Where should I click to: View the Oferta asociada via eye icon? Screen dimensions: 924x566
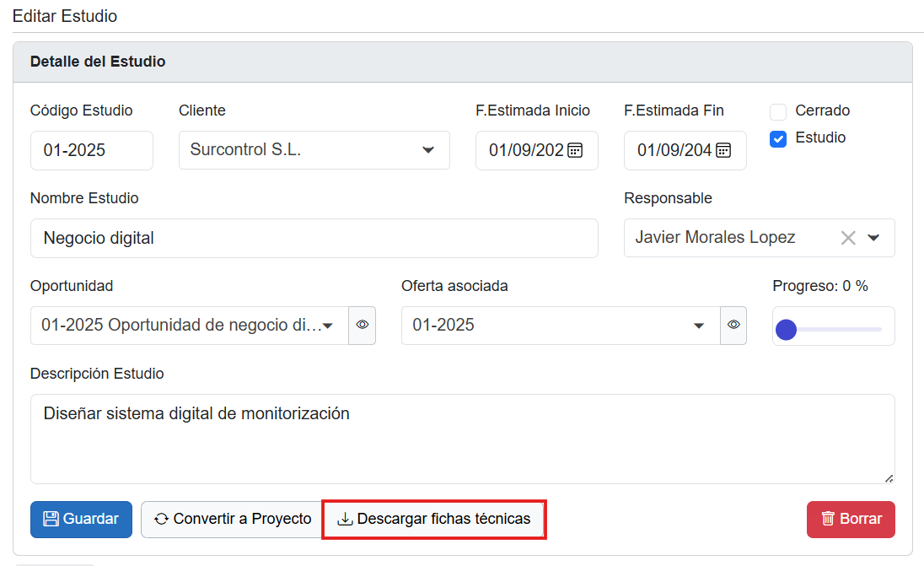click(733, 325)
